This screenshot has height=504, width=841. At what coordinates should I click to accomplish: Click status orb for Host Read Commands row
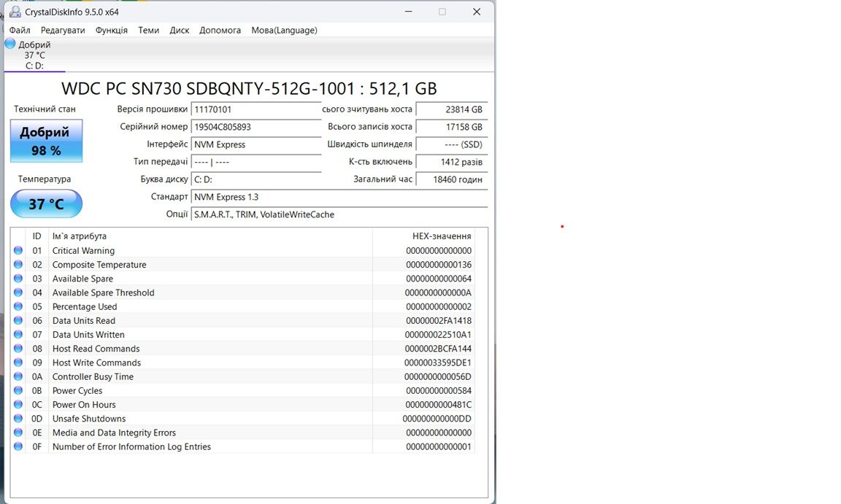(x=18, y=348)
